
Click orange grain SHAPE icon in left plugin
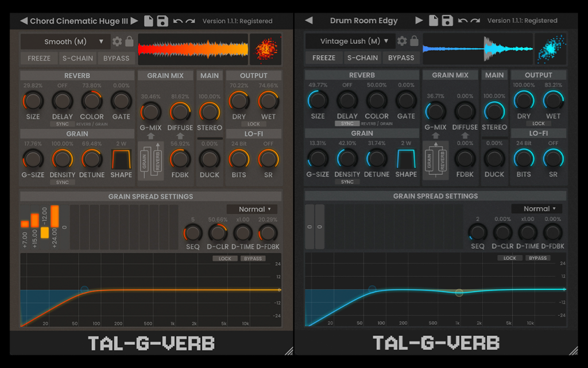121,159
